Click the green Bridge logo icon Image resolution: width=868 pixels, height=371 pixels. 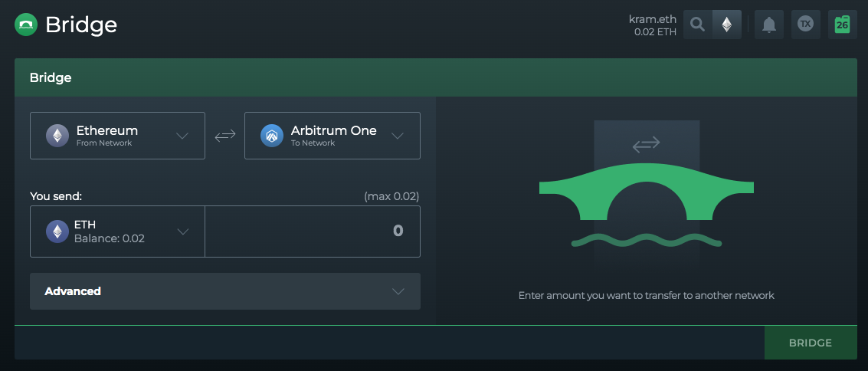(x=26, y=25)
